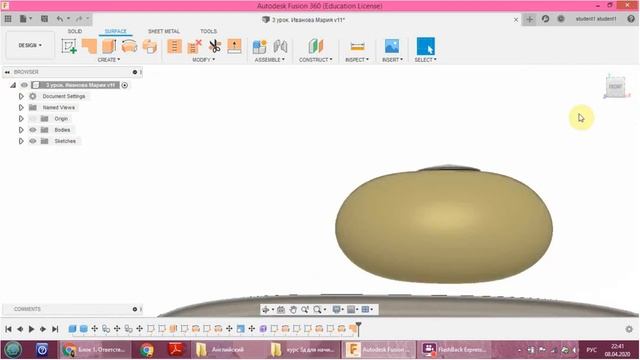
Task: Click the Insert image icon
Action: pos(392,46)
